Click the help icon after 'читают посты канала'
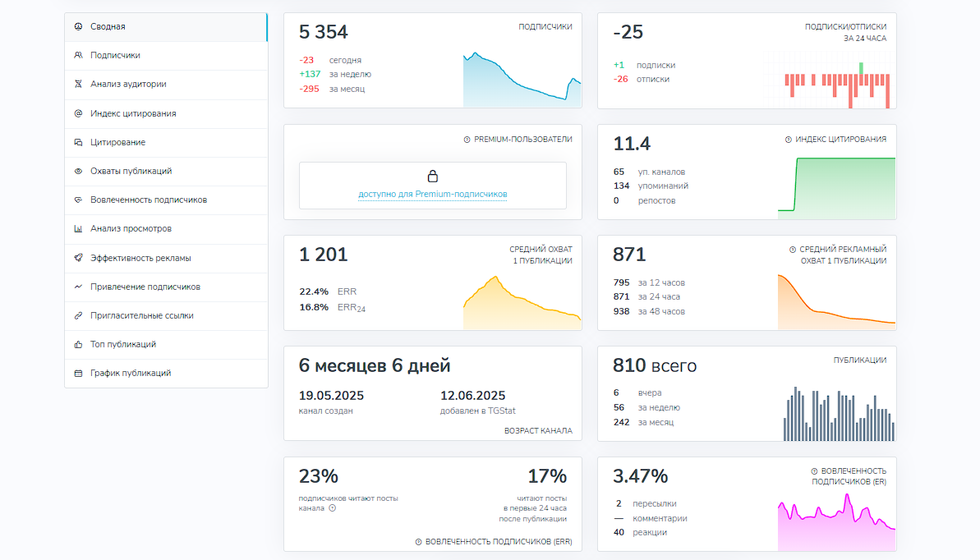980x560 pixels. coord(333,508)
